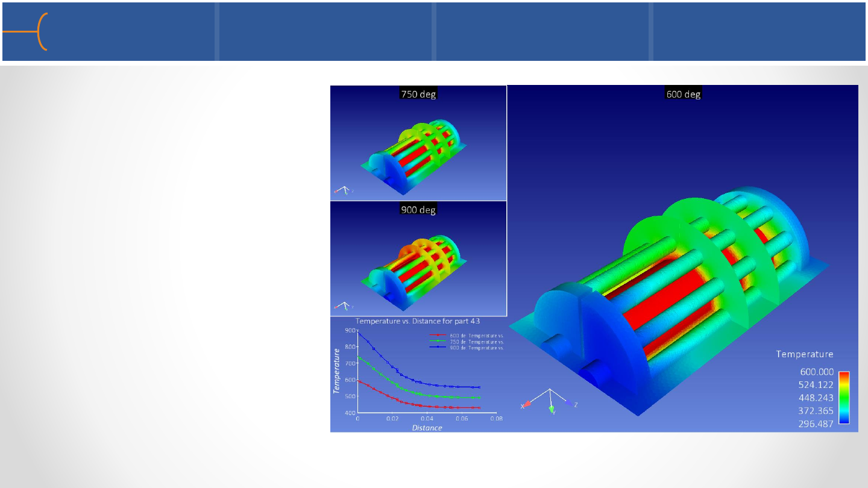
Task: Click the "0.04" distance axis tick
Action: 427,418
